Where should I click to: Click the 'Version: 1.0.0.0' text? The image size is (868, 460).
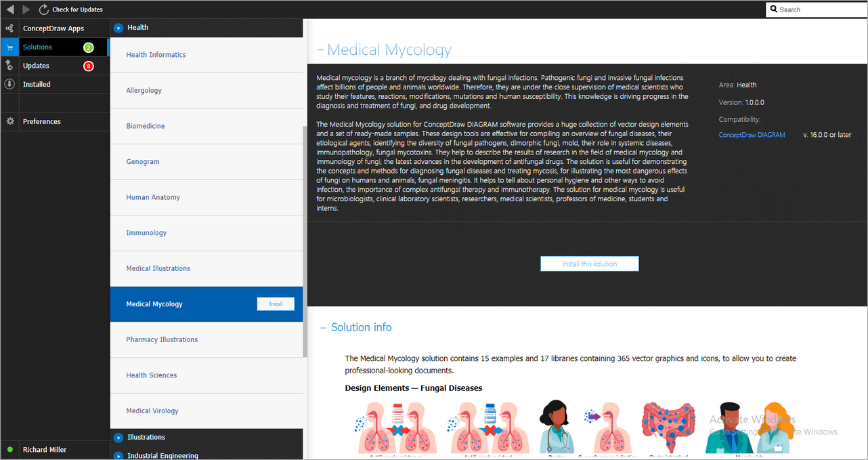pos(741,102)
